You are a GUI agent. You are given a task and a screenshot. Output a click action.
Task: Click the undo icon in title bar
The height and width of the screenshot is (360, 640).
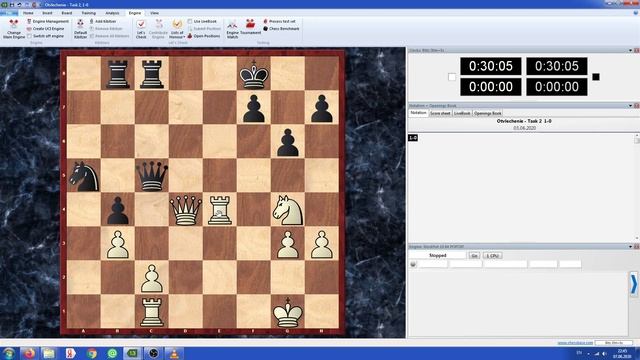[19, 4]
